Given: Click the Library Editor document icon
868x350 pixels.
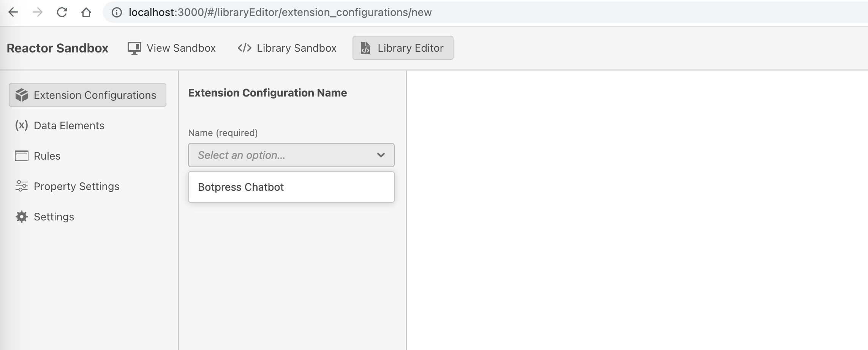Looking at the screenshot, I should click(x=366, y=48).
